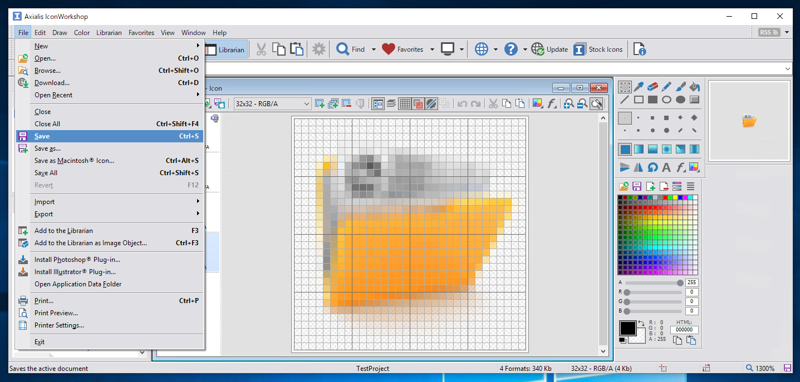Click zoom in magnifier in editor toolbar
This screenshot has height=382, width=800.
[x=569, y=104]
